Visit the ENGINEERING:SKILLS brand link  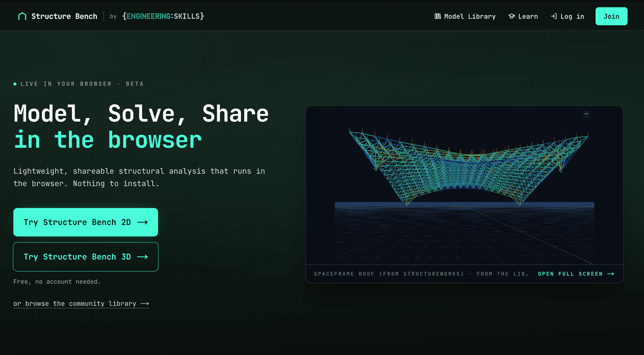pos(163,16)
